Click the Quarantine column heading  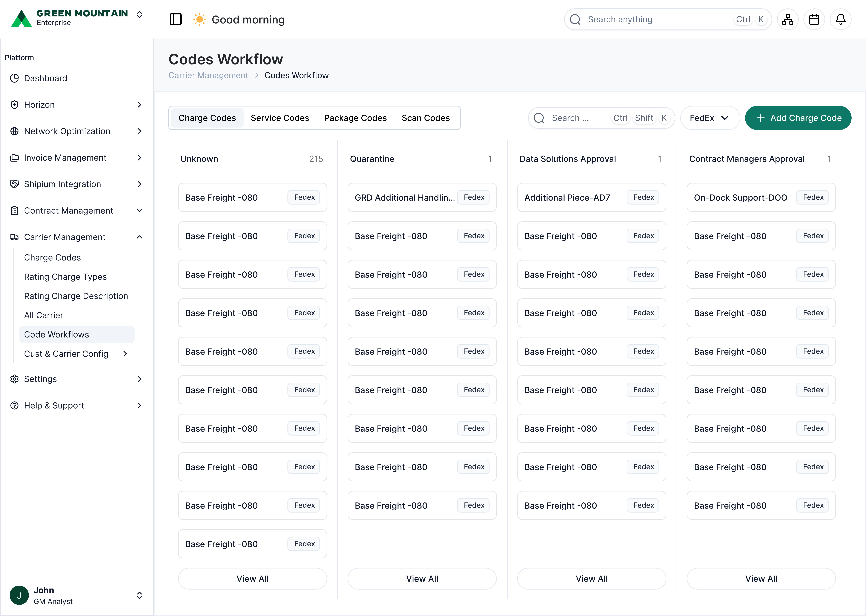372,159
